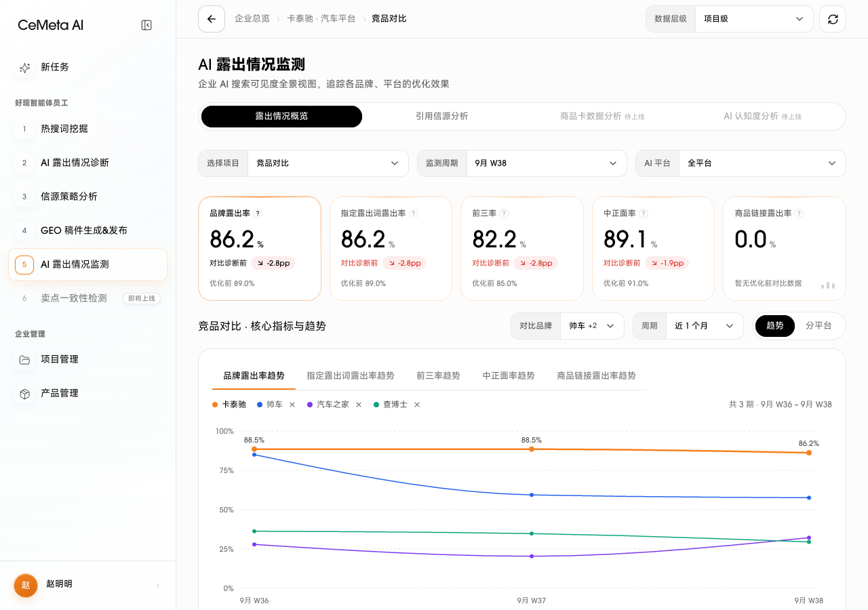Switch to 趋势 view toggle
Screen dimensions: 868x610
[775, 325]
